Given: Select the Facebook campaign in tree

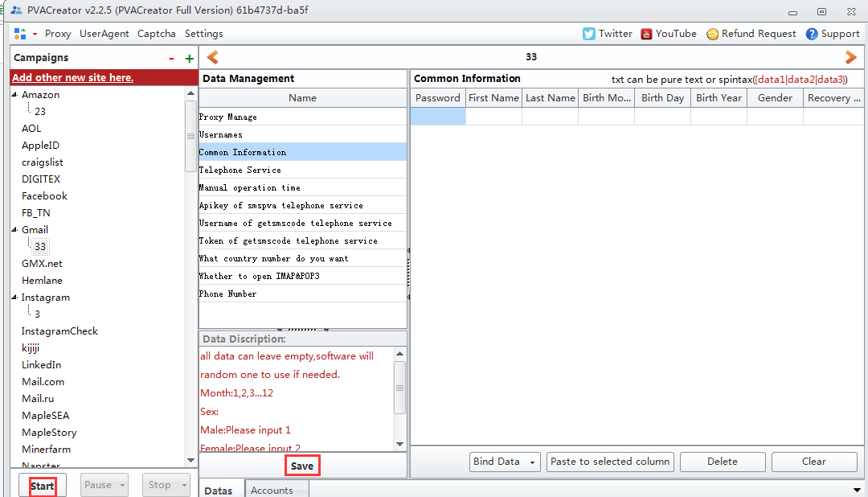Looking at the screenshot, I should pyautogui.click(x=44, y=196).
